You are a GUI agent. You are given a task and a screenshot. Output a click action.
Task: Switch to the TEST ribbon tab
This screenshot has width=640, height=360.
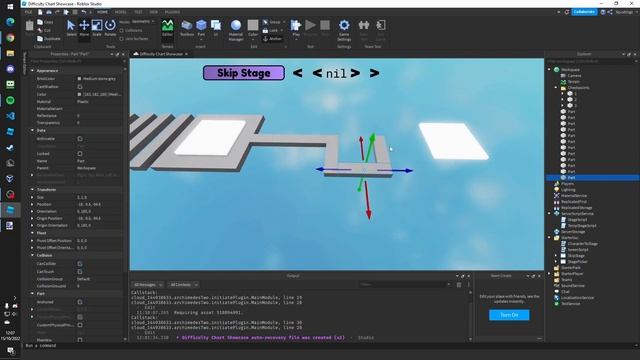138,12
